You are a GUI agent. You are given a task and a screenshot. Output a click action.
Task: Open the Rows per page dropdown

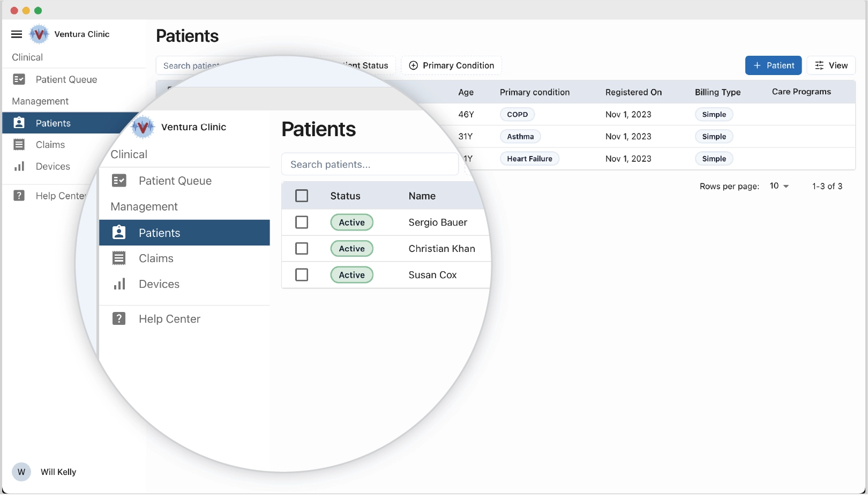(x=778, y=186)
